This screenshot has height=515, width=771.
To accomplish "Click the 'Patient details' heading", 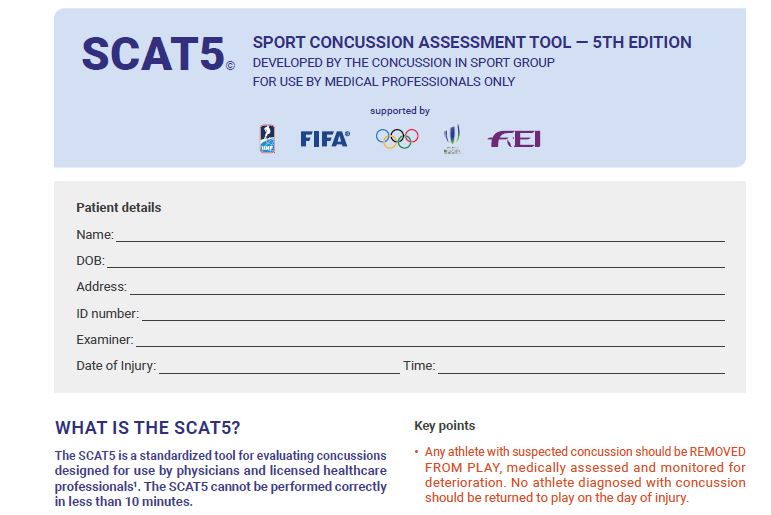I will tap(119, 208).
